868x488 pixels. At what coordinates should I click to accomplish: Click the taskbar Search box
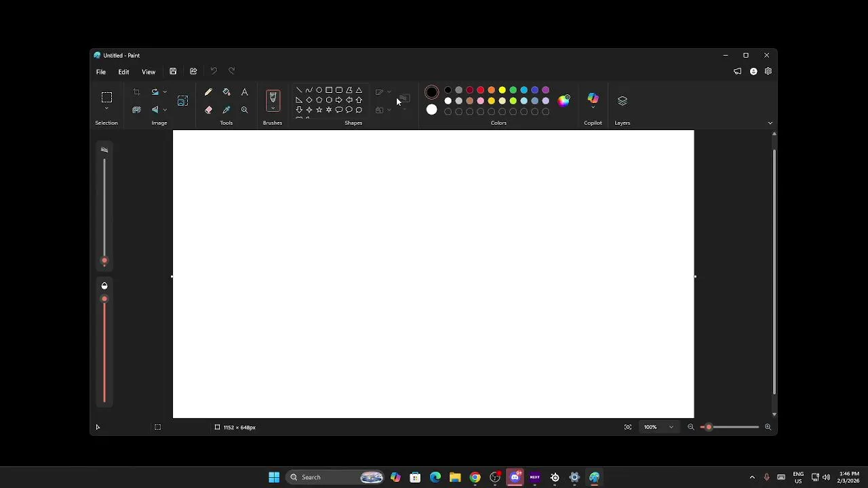click(336, 477)
